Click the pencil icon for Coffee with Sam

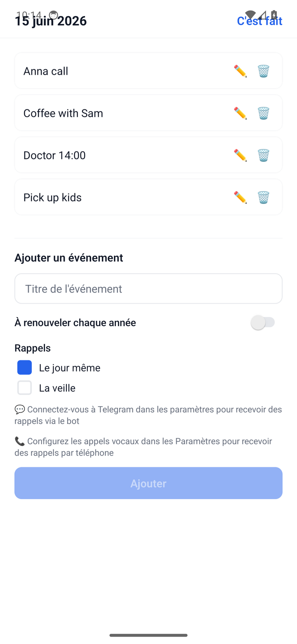point(240,113)
